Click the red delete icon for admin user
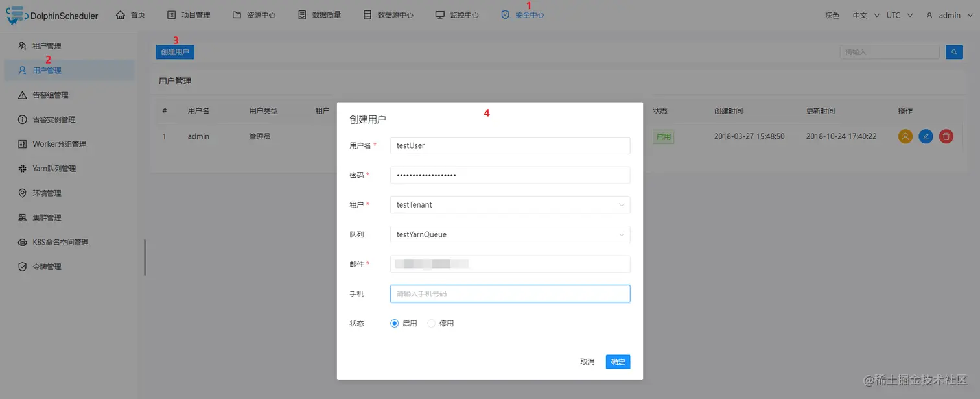The image size is (980, 399). (x=946, y=136)
